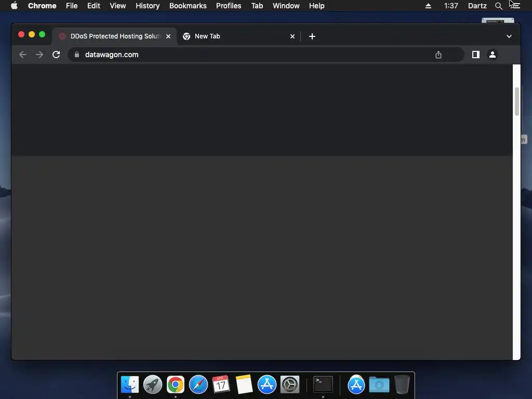Viewport: 532px width, 399px height.
Task: Open a new tab with plus button
Action: (x=312, y=36)
